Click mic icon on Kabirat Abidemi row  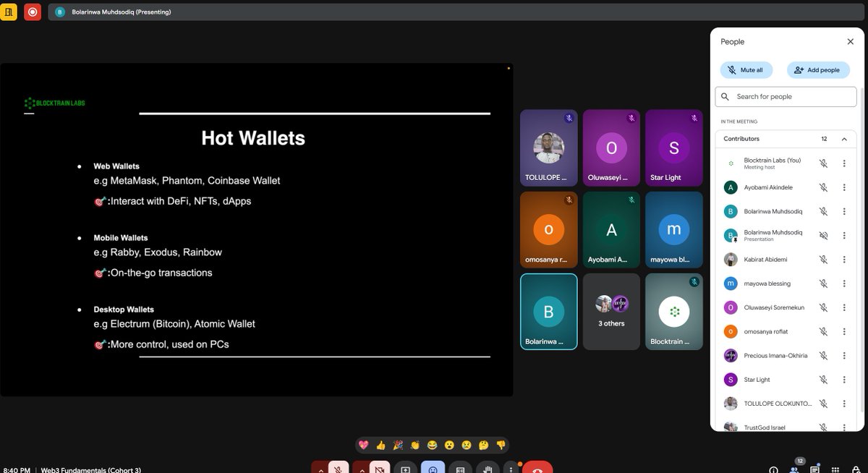[823, 260]
